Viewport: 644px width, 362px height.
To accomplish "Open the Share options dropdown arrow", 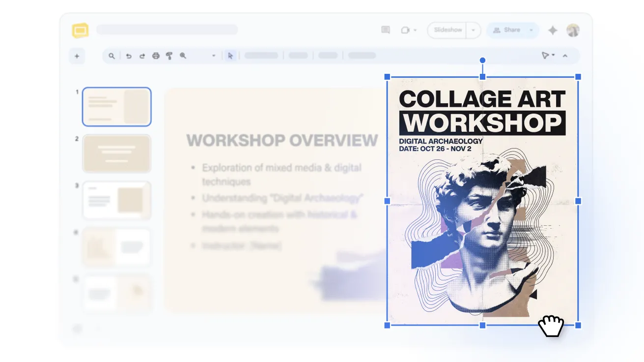I will click(x=531, y=30).
